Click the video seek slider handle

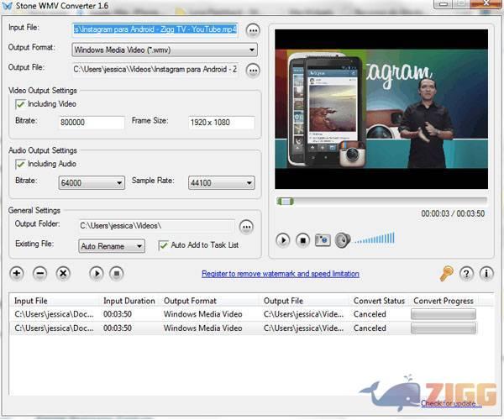tap(285, 202)
